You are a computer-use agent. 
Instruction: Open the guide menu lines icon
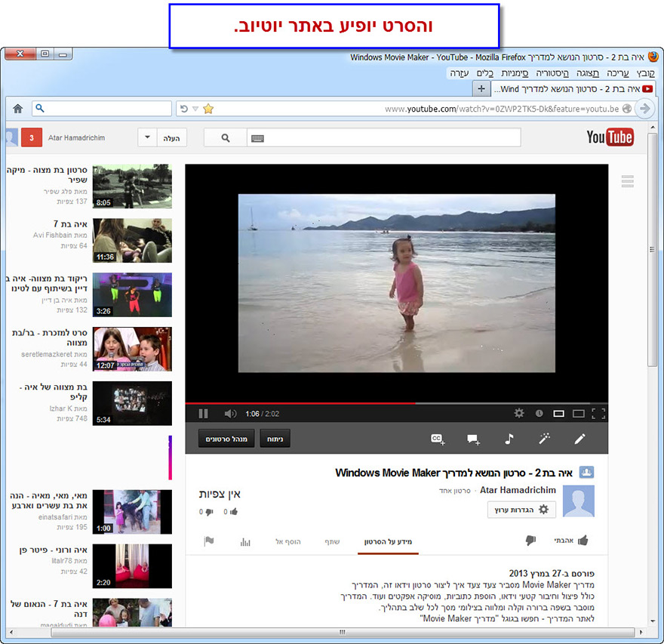(627, 181)
